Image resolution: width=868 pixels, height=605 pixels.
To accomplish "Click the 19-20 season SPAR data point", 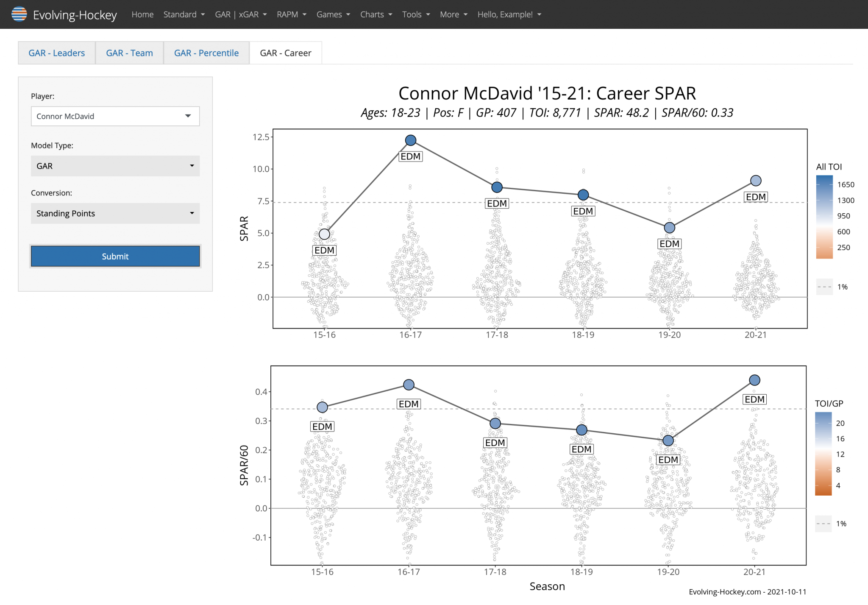I will (x=669, y=228).
